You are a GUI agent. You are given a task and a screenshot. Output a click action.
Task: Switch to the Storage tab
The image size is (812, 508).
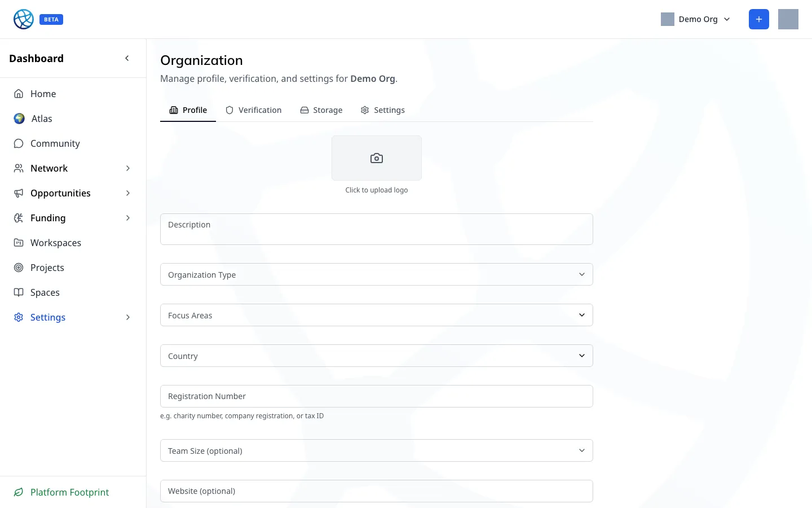[x=321, y=110]
